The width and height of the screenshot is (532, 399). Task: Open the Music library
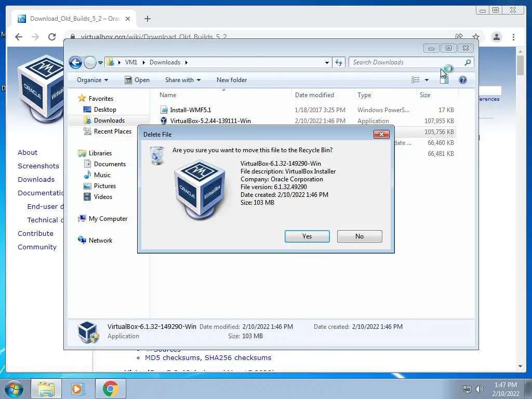pyautogui.click(x=102, y=175)
